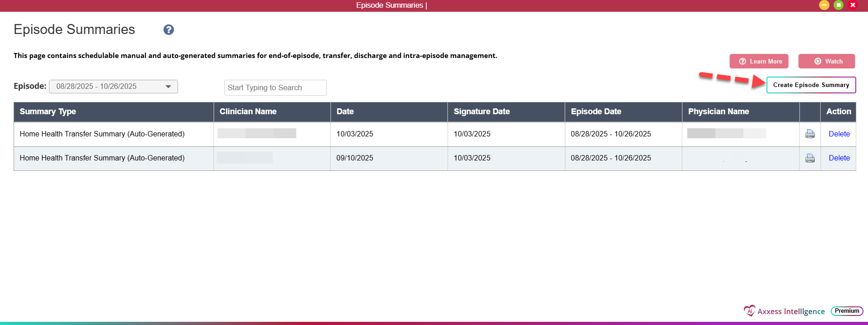Sort by the Episode Date column header

point(596,112)
